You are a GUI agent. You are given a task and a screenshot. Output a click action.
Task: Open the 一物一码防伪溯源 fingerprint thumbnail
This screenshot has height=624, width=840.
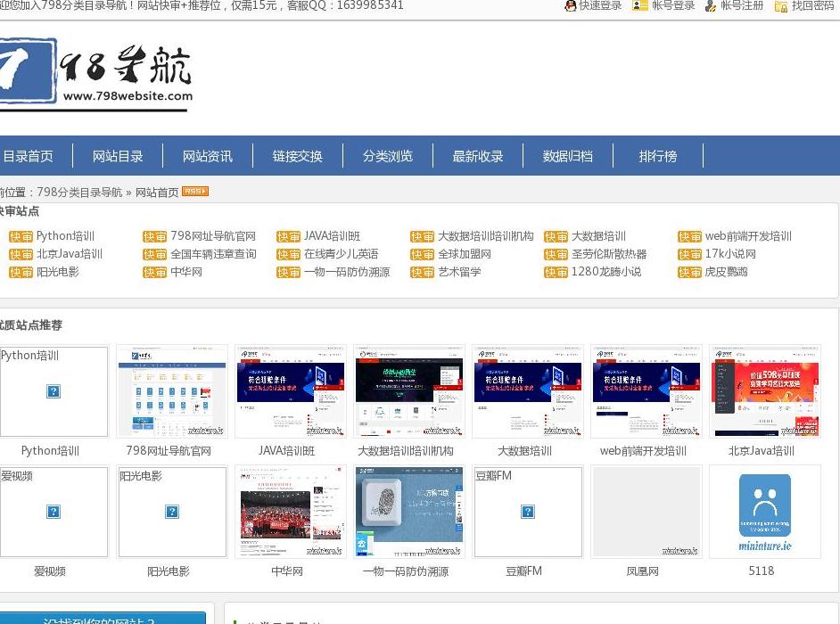coord(409,512)
